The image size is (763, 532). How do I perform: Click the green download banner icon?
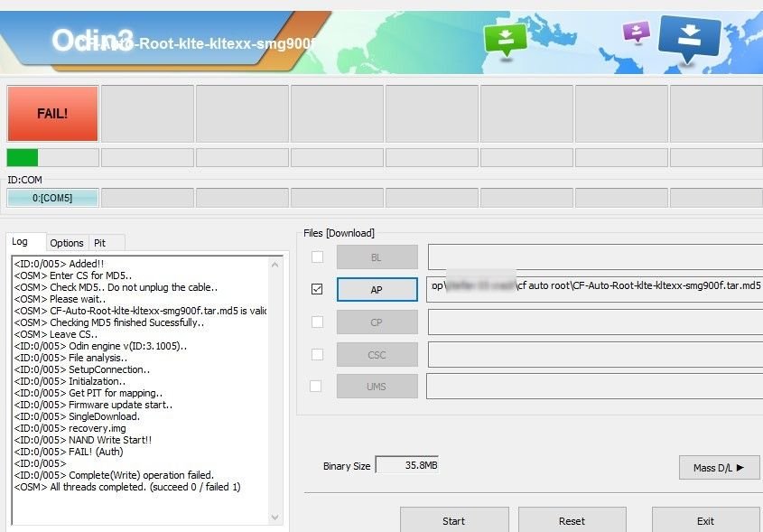506,41
